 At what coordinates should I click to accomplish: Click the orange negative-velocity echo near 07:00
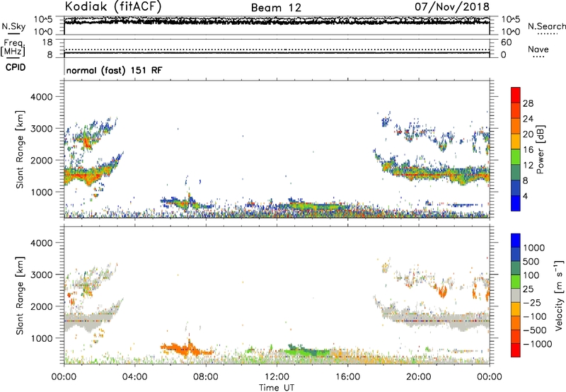pyautogui.click(x=187, y=350)
